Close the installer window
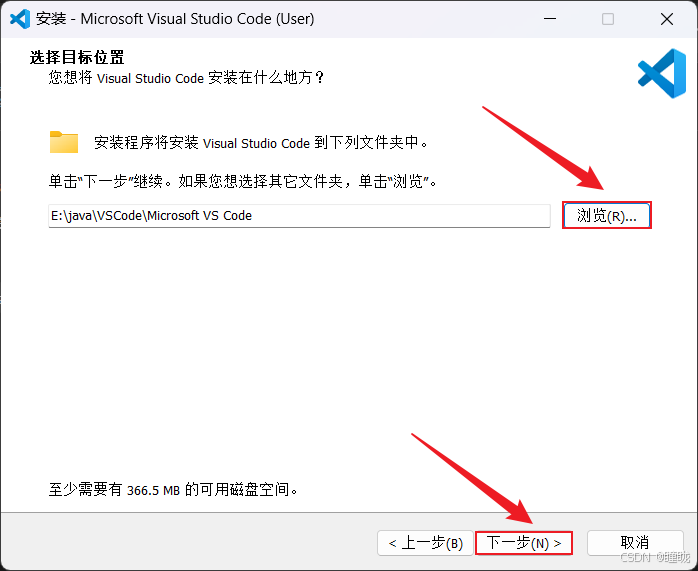 click(x=667, y=19)
